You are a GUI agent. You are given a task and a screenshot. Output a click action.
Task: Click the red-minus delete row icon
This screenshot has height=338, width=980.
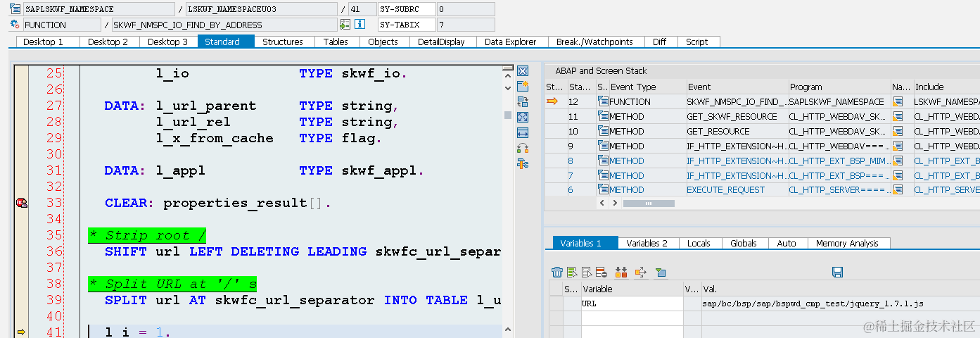601,272
